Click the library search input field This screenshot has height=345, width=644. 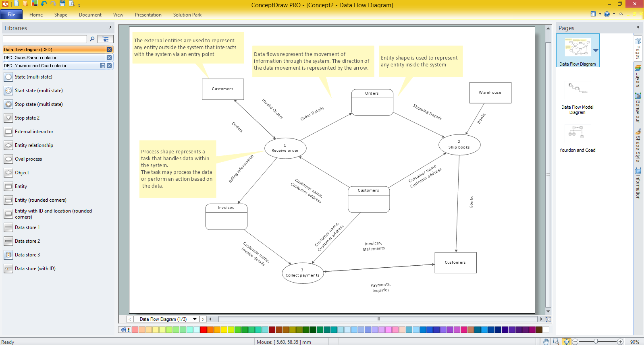pos(45,39)
